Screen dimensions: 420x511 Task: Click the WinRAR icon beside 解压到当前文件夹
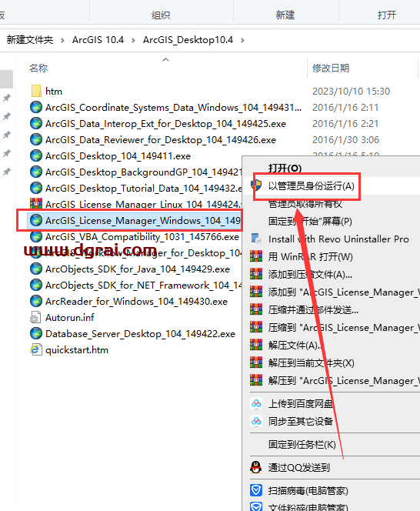256,362
